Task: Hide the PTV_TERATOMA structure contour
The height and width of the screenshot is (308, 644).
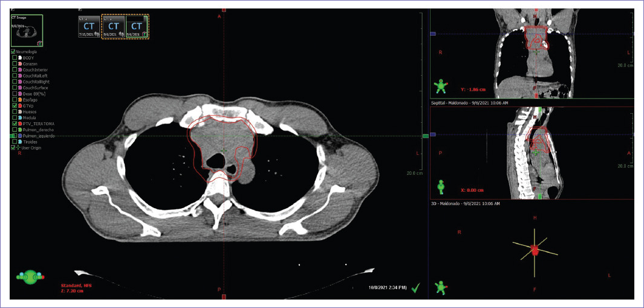Action: click(x=15, y=123)
